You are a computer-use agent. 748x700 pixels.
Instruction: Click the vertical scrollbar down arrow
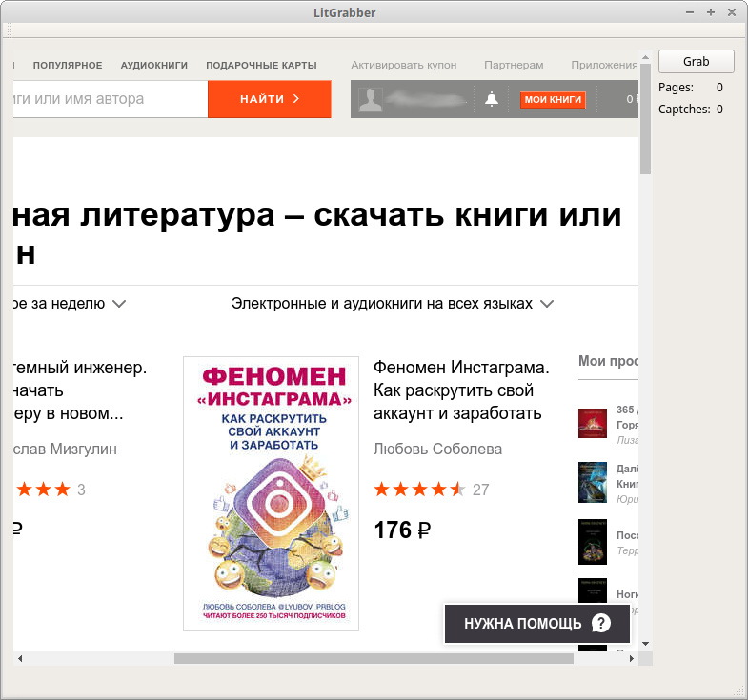pyautogui.click(x=645, y=644)
